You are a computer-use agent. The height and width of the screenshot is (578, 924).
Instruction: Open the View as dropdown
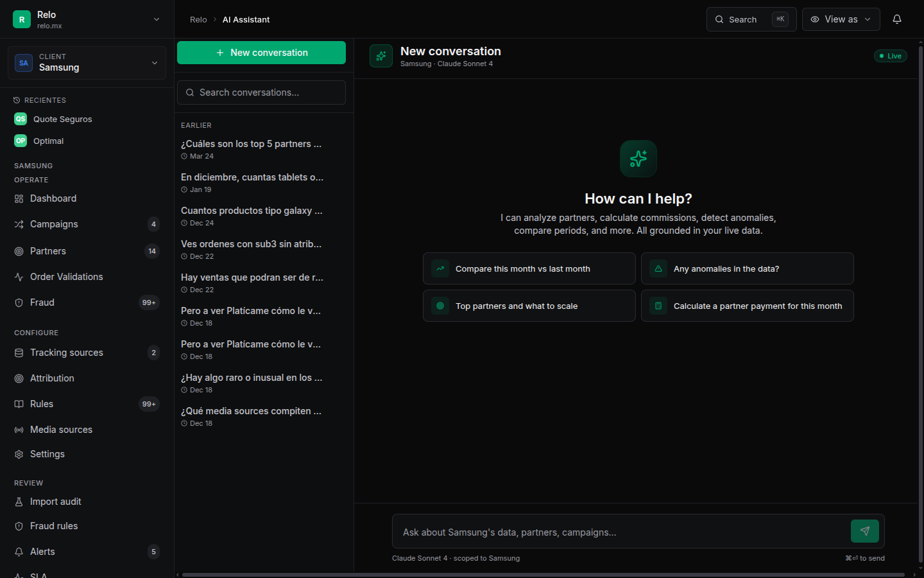pyautogui.click(x=841, y=19)
